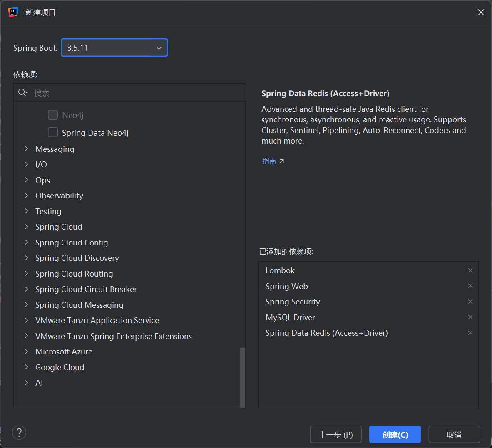Expand the Observability category
The height and width of the screenshot is (448, 492).
tap(26, 196)
